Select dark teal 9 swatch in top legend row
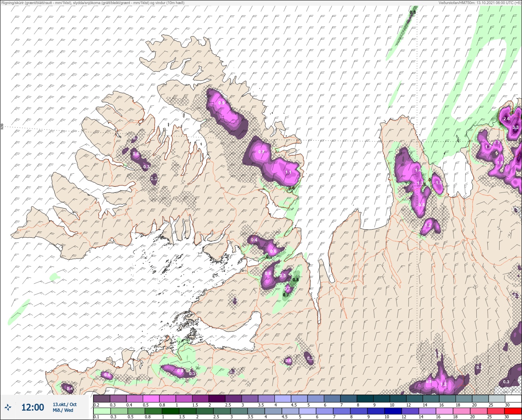Screen dimensions: 522x420 (381, 398)
